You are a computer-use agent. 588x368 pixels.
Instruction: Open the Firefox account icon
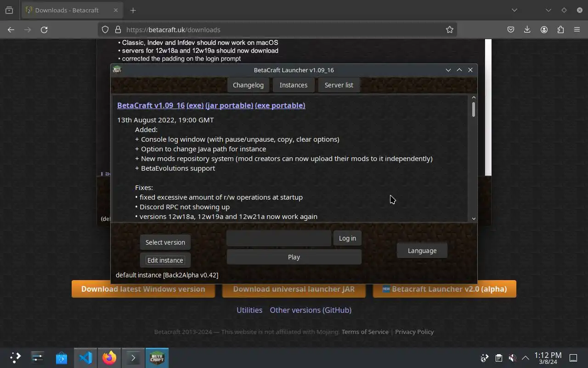(x=544, y=29)
